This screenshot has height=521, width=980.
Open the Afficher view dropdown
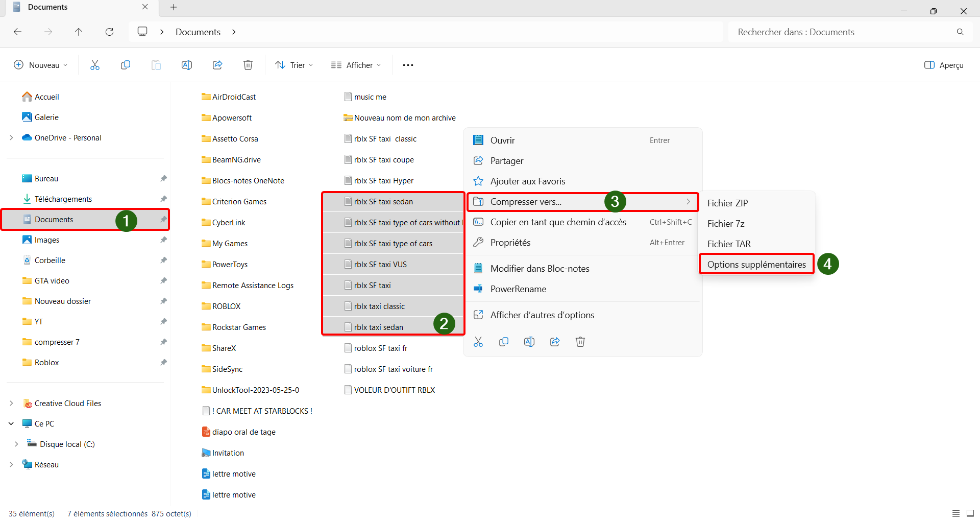pos(356,65)
